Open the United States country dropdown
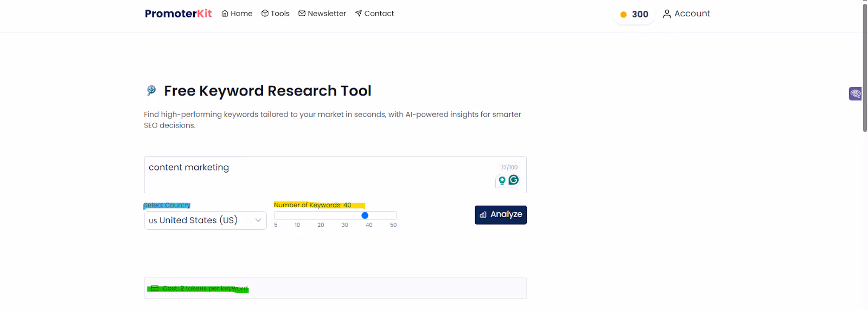 click(x=206, y=220)
